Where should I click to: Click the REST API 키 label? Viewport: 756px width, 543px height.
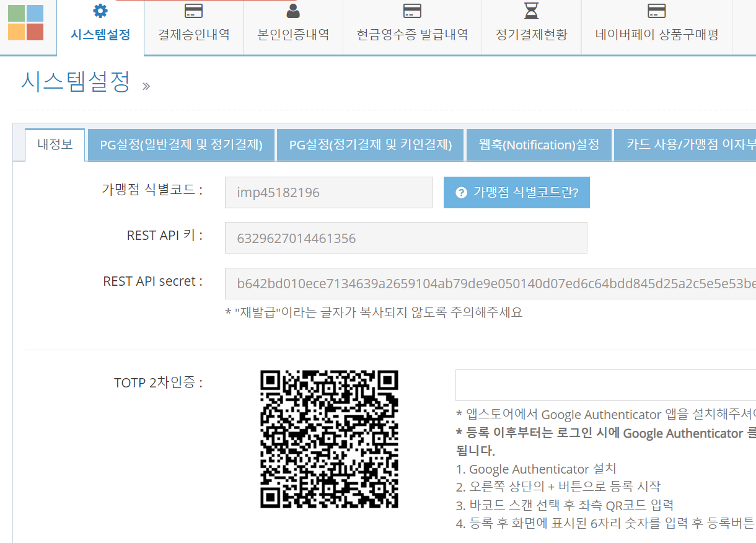(x=165, y=236)
